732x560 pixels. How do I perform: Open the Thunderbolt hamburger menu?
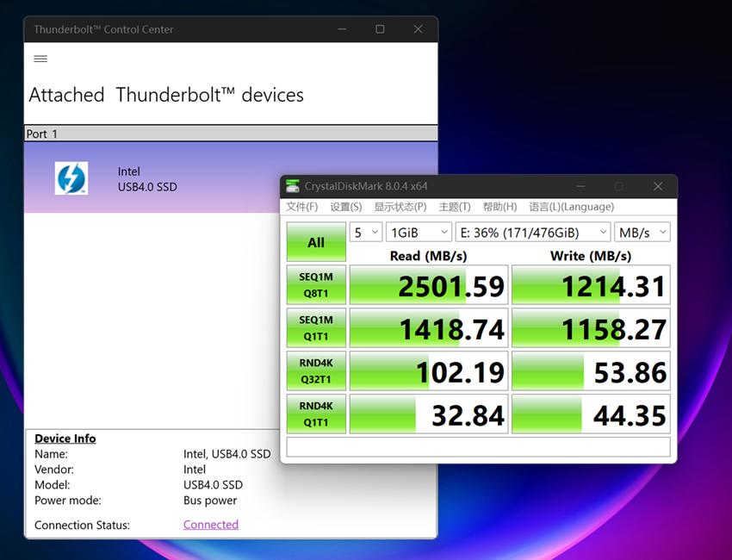click(x=40, y=59)
